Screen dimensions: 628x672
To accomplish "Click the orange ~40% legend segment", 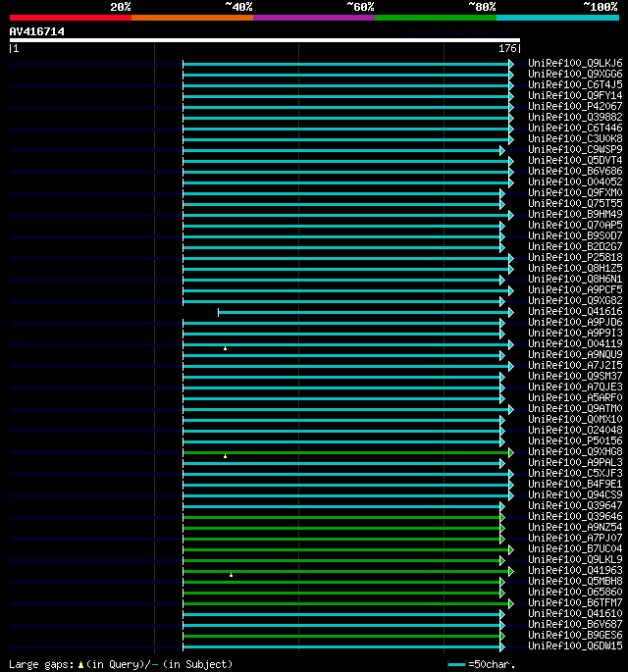I will tap(192, 18).
